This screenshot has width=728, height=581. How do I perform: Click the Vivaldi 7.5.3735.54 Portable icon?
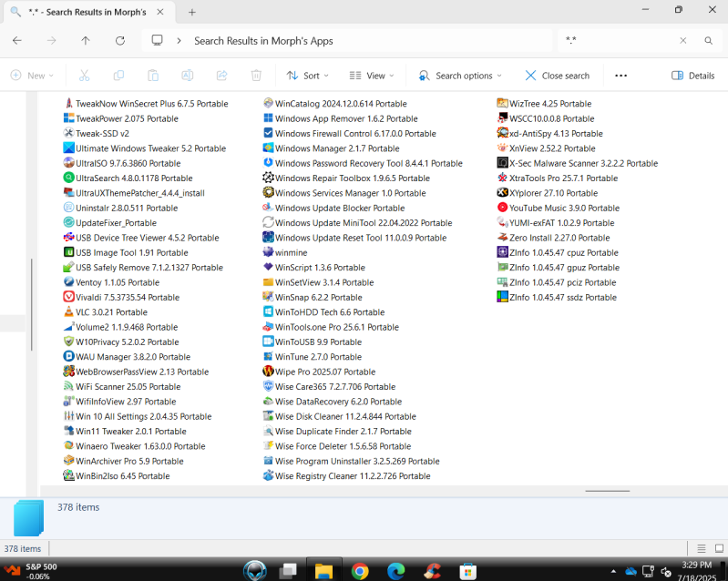point(68,297)
